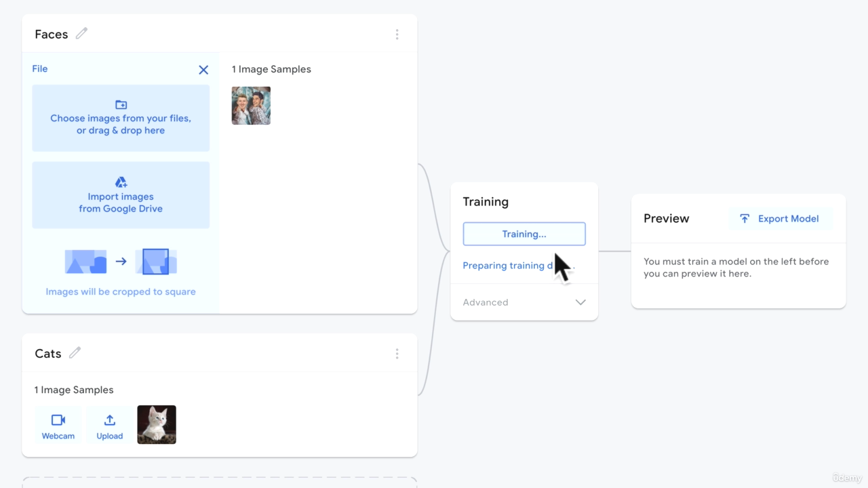
Task: Close the File upload panel
Action: pos(203,70)
